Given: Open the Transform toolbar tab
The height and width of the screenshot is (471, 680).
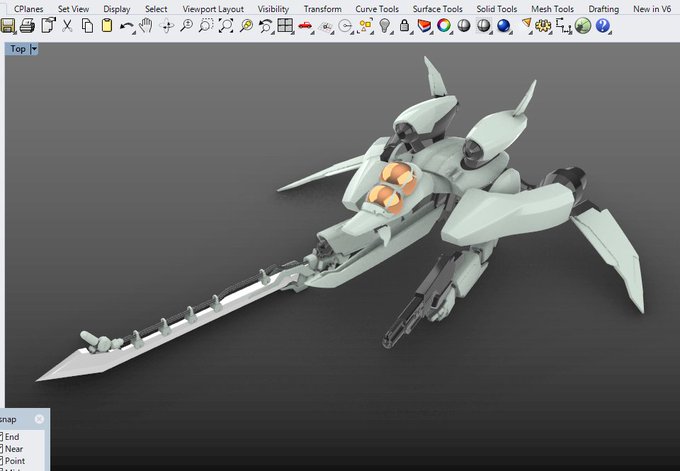Looking at the screenshot, I should point(323,9).
